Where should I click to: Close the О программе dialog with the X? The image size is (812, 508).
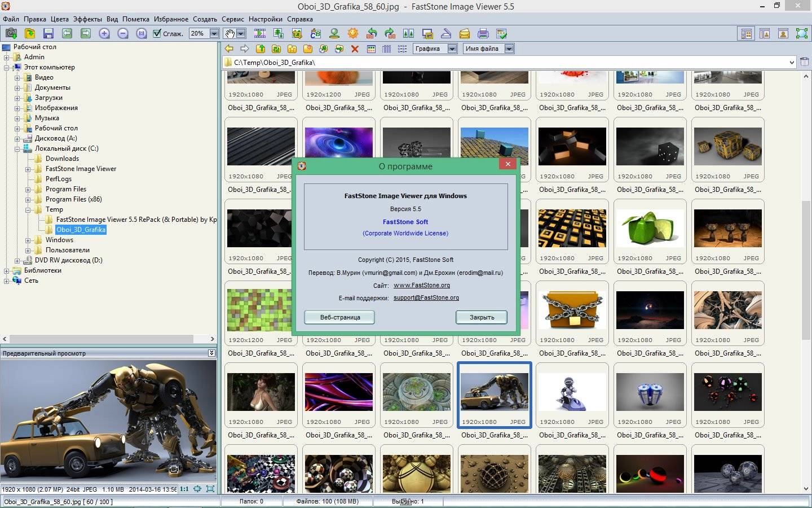coord(507,164)
